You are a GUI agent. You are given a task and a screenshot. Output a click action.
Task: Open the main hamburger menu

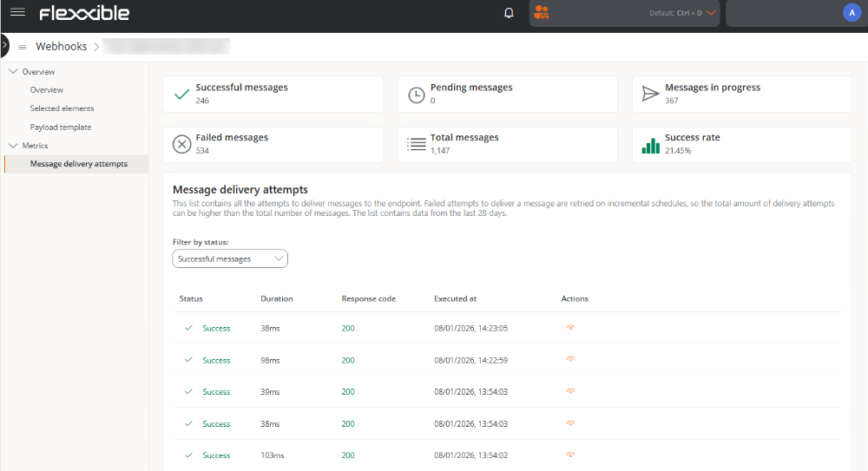(17, 12)
